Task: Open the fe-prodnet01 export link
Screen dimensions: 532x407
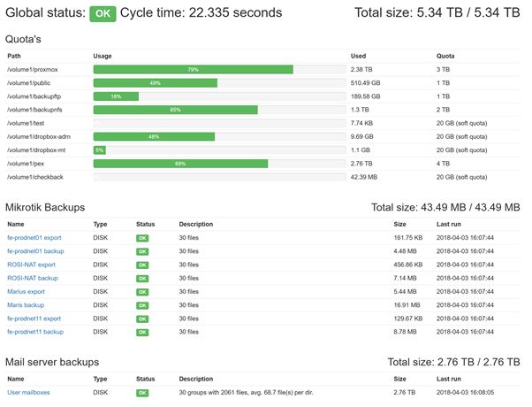Action: 34,238
